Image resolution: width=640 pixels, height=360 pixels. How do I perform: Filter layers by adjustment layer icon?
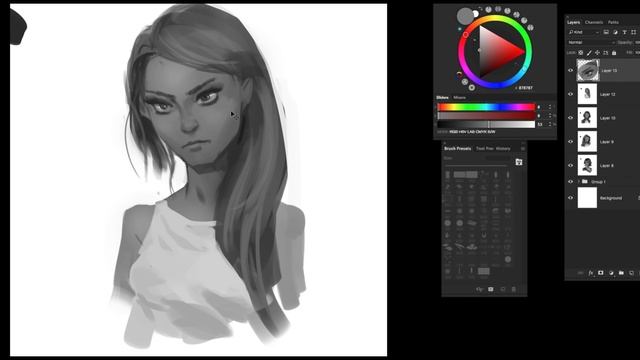[615, 32]
